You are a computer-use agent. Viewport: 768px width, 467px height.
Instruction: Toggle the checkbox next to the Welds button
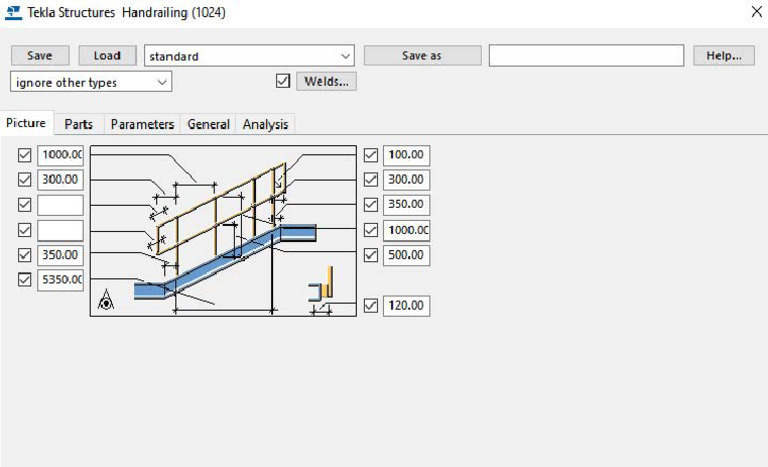283,81
